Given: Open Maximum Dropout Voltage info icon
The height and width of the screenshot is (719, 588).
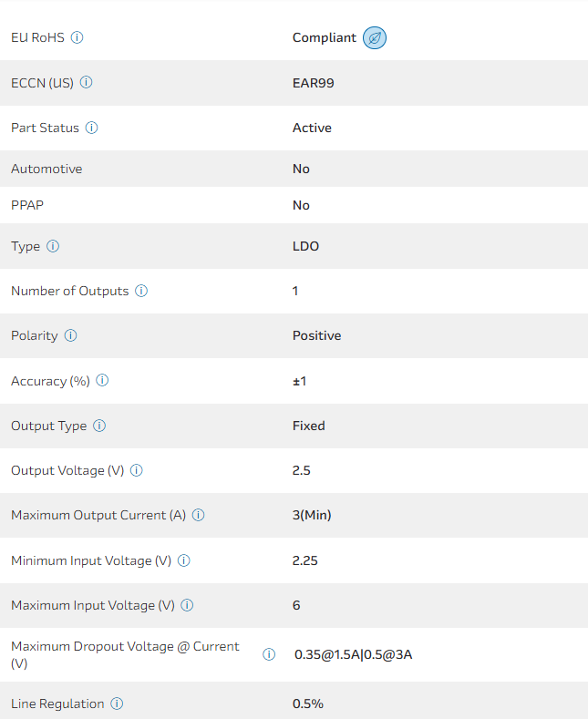Looking at the screenshot, I should [269, 654].
